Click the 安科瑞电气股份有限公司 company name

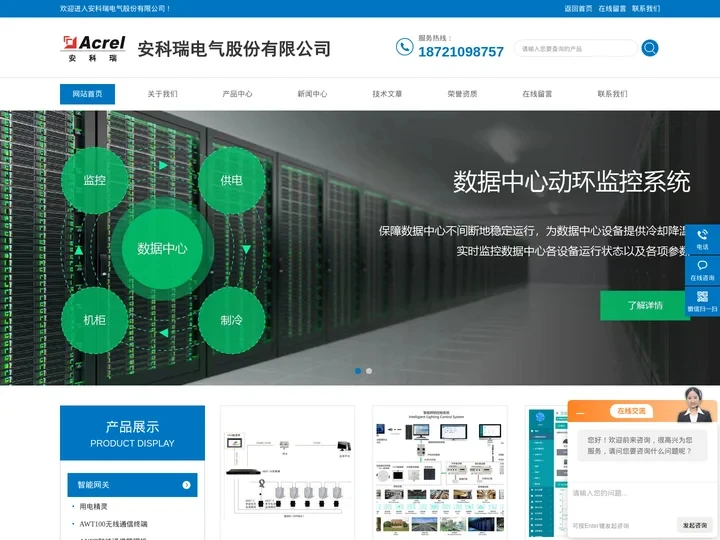tap(234, 49)
